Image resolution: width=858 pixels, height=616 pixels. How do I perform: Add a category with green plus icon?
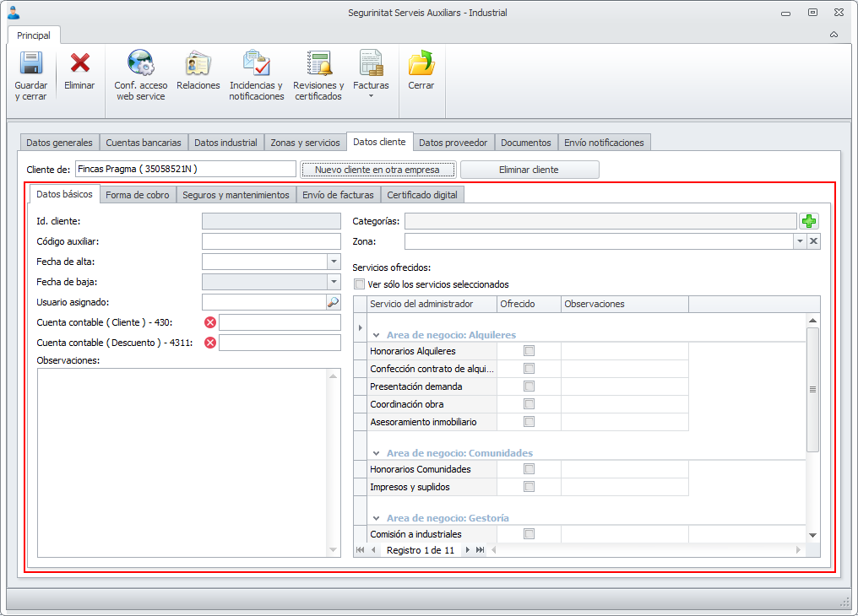coord(809,221)
